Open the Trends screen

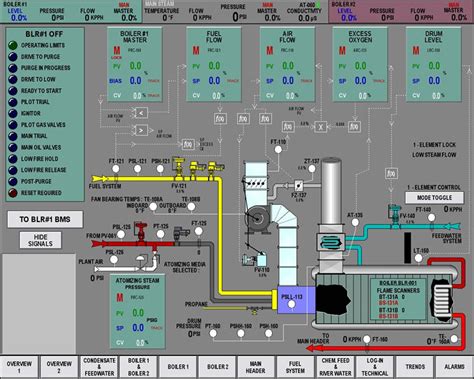pyautogui.click(x=415, y=367)
